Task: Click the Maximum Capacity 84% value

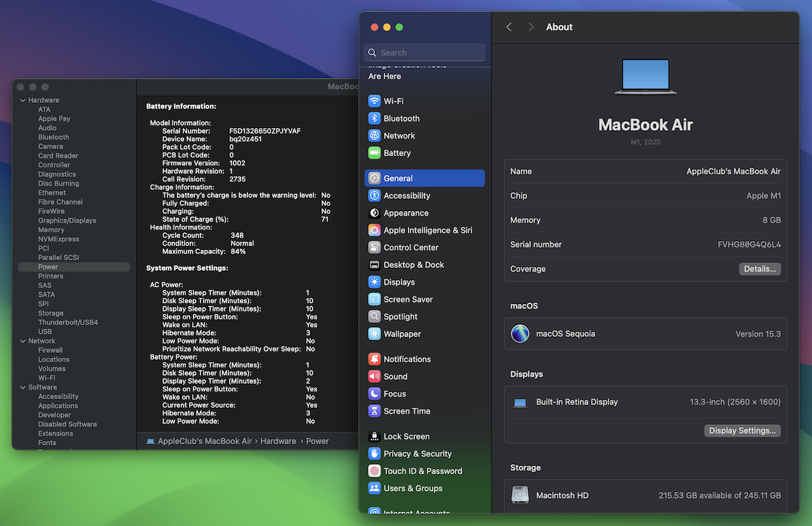Action: [239, 251]
